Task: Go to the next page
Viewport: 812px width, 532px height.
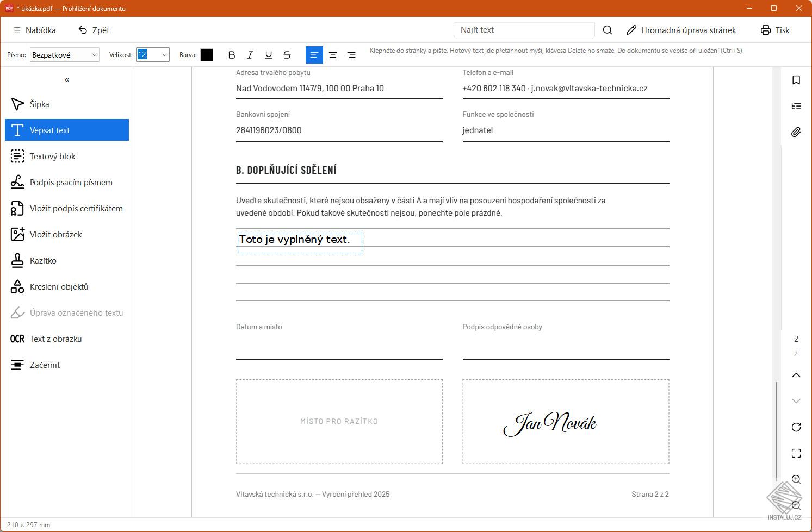Action: [796, 401]
